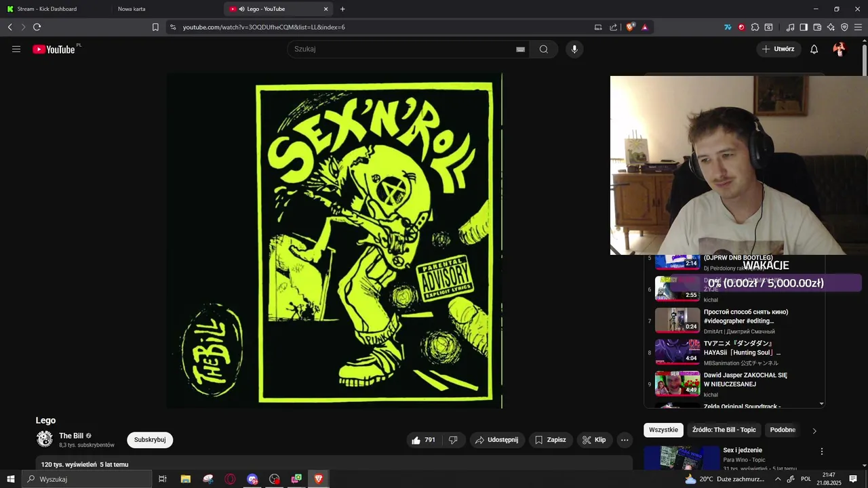Click the Utwórz create button
This screenshot has height=488, width=868.
[778, 49]
